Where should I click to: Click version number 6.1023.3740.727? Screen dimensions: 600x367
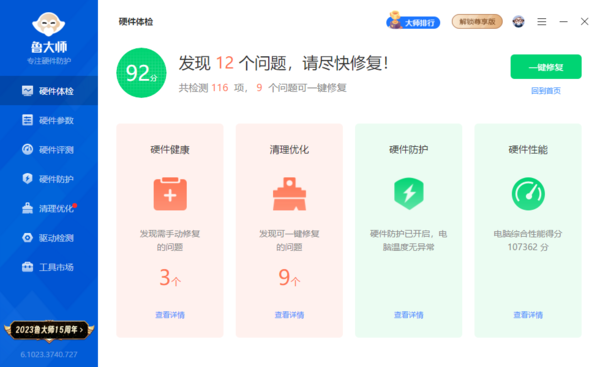tap(49, 354)
